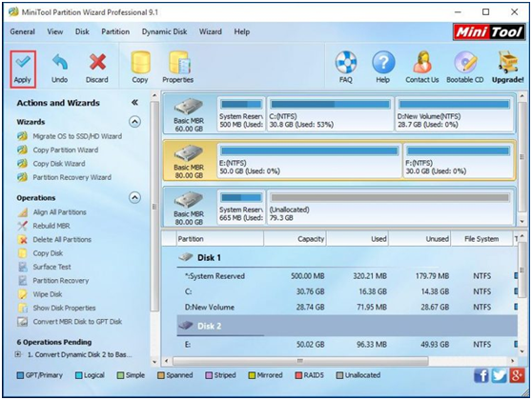The image size is (532, 400).
Task: Click the Contact Us icon
Action: coord(422,62)
